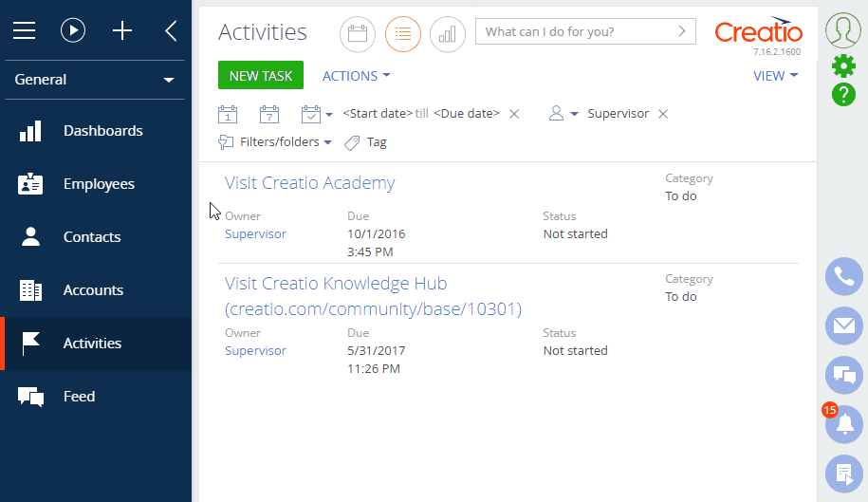Open email panel icon
Image resolution: width=868 pixels, height=502 pixels.
[x=844, y=325]
